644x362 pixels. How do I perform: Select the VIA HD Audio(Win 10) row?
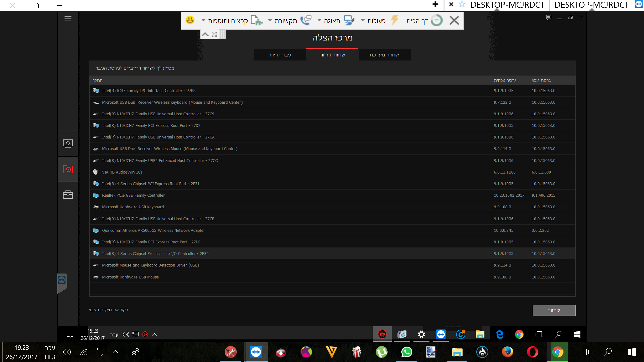(x=332, y=172)
